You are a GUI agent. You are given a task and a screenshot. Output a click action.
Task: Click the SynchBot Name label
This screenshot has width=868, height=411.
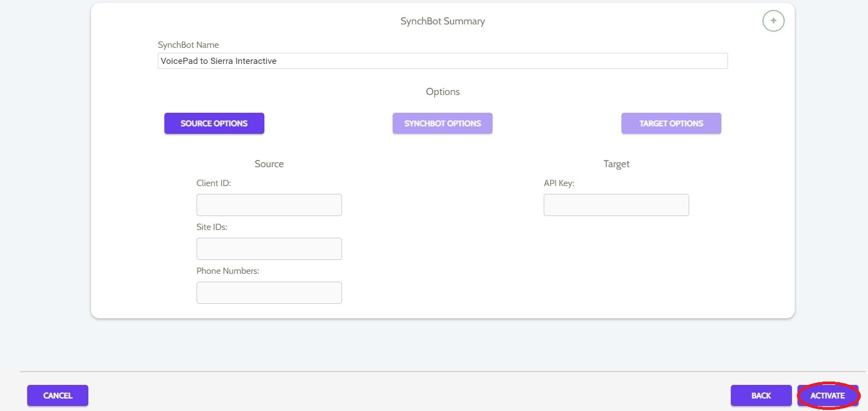[188, 45]
